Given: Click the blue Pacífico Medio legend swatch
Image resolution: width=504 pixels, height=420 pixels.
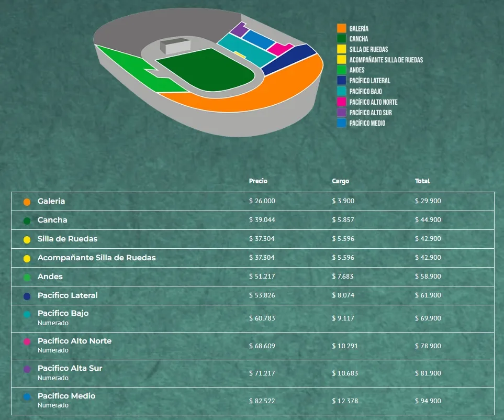Looking at the screenshot, I should (341, 123).
